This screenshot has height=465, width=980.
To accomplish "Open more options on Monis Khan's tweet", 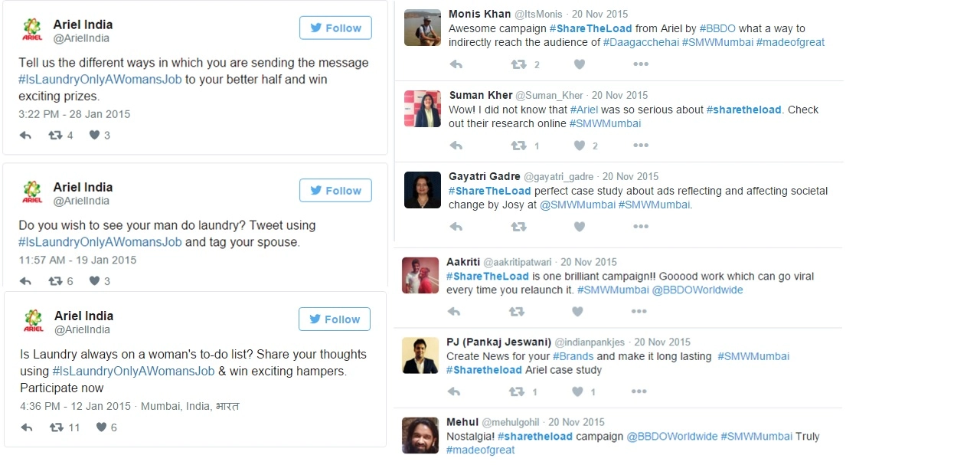I will tap(640, 64).
